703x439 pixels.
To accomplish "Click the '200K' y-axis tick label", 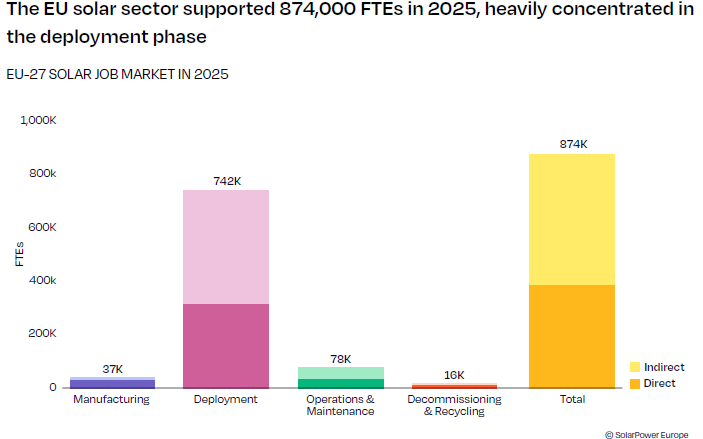I will click(x=42, y=333).
